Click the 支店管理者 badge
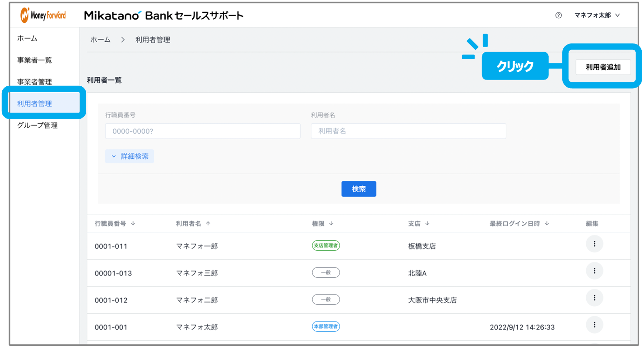The image size is (644, 348). 326,245
